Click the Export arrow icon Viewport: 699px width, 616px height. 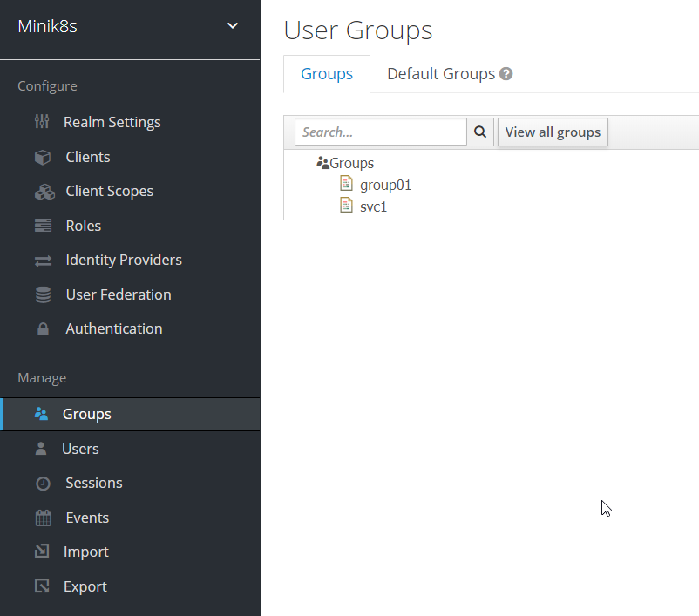(42, 586)
